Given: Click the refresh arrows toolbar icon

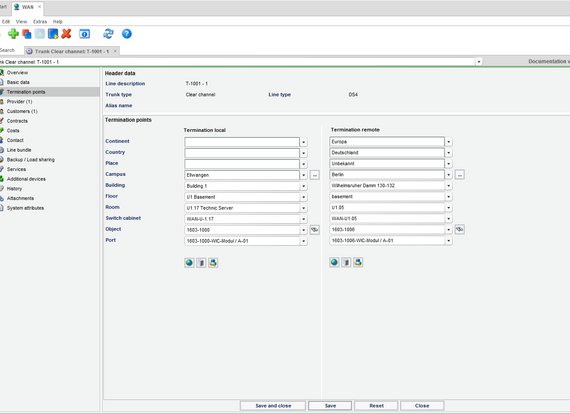Looking at the screenshot, I should click(x=108, y=34).
